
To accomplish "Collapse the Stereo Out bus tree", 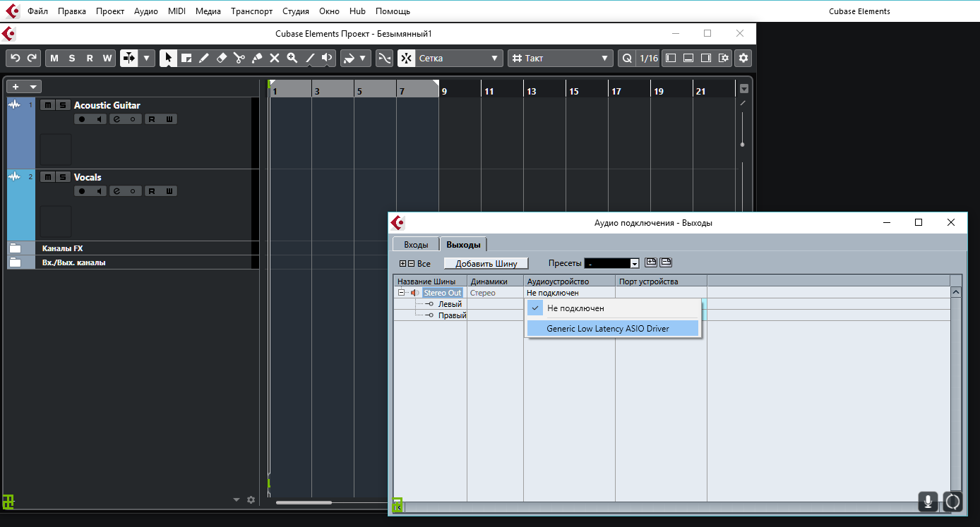I will click(x=401, y=293).
